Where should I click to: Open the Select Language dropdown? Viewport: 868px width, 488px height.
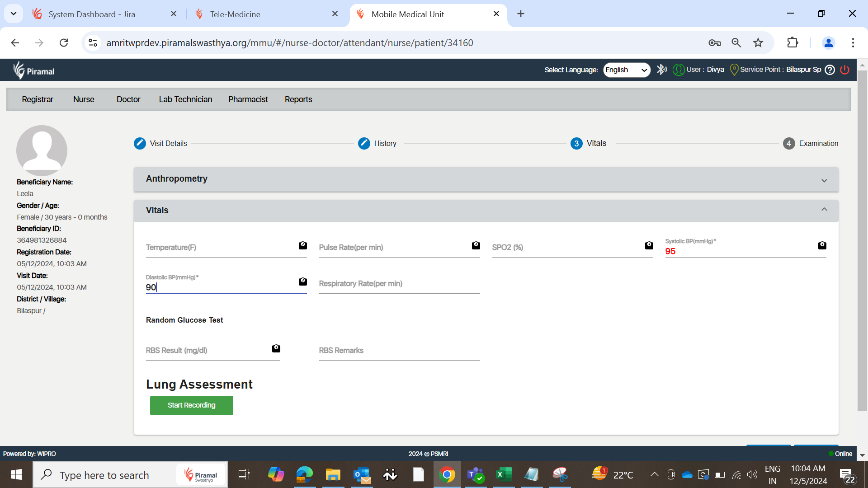tap(627, 70)
